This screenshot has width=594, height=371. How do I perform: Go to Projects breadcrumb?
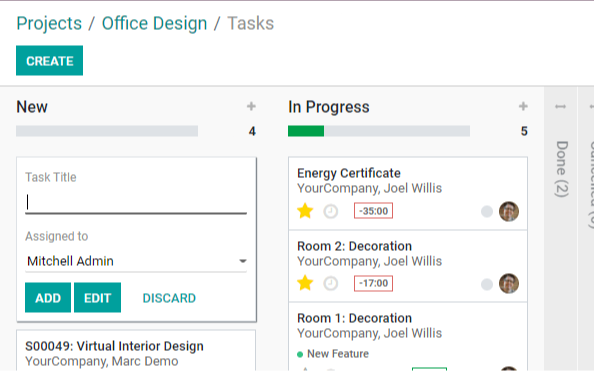(49, 23)
